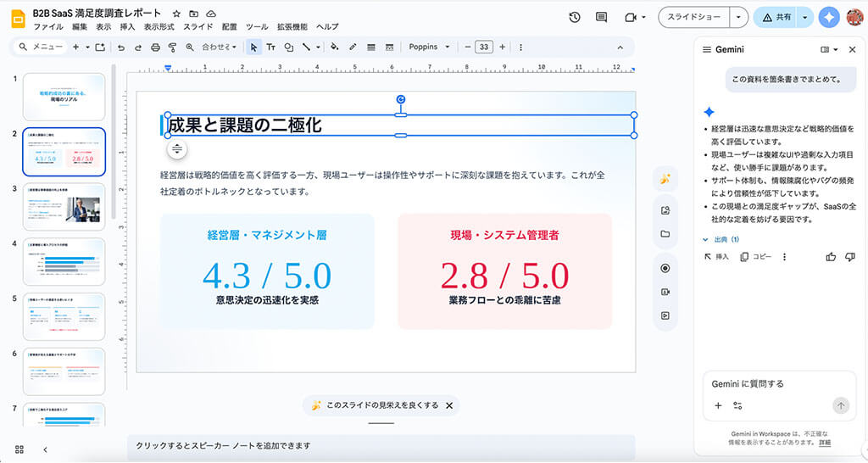This screenshot has width=868, height=463.
Task: Click 挿入 in Gemini response
Action: 716,257
